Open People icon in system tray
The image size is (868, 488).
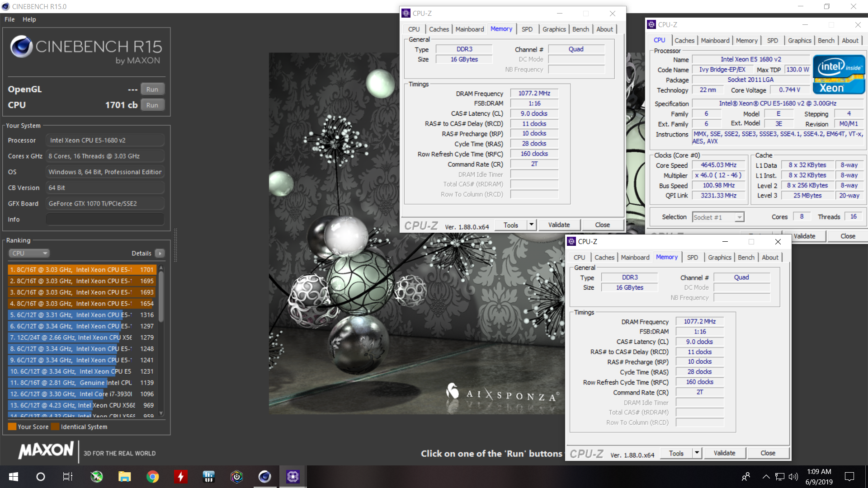click(x=746, y=477)
